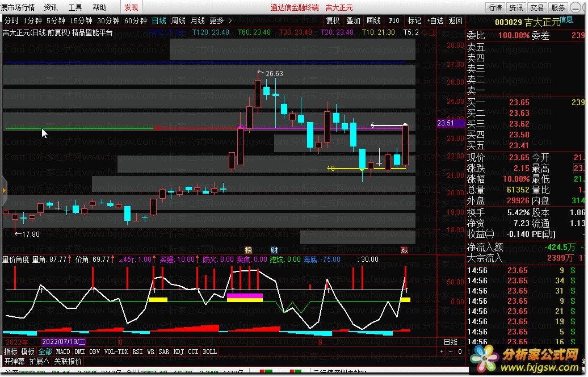Viewport: 588px width, 377px height.
Task: Click the 画线 drawing toolbar button
Action: tap(374, 20)
